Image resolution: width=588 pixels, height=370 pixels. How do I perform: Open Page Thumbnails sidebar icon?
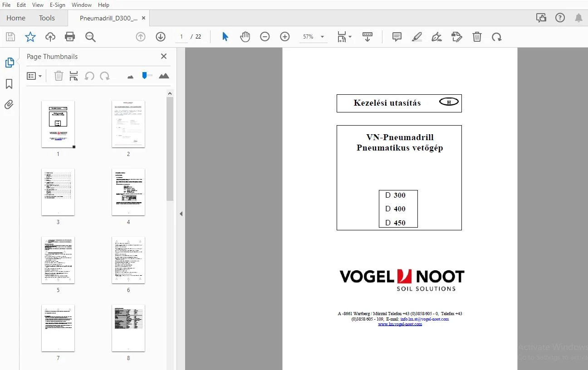click(9, 63)
